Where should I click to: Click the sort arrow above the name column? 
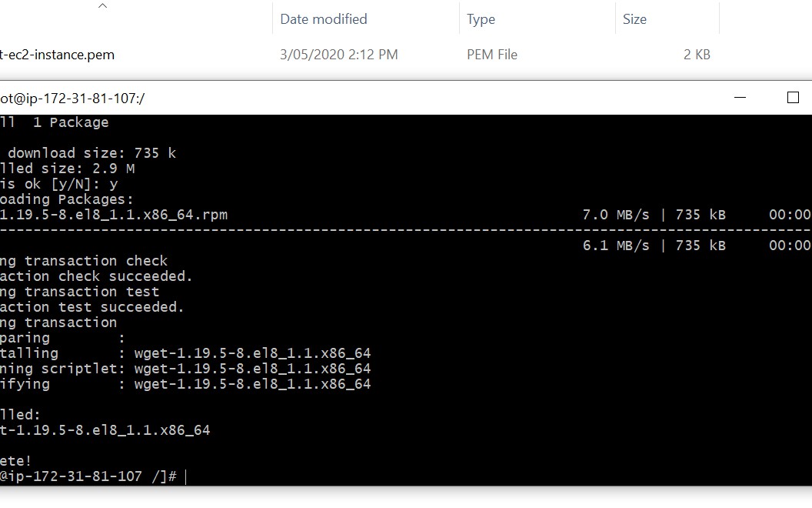103,7
